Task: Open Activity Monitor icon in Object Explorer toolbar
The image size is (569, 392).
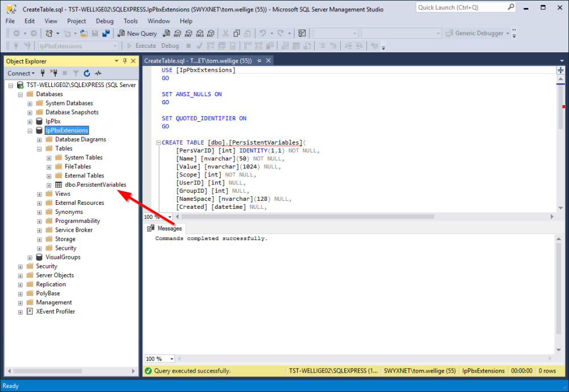Action: pos(98,73)
